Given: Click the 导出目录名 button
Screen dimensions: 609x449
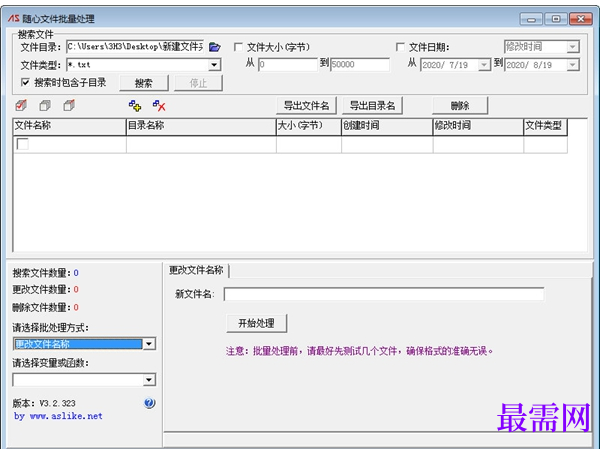Looking at the screenshot, I should 372,105.
